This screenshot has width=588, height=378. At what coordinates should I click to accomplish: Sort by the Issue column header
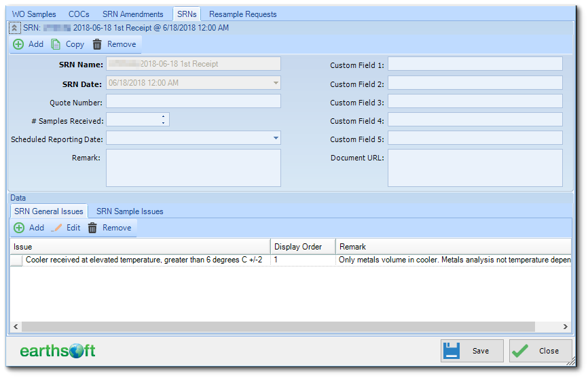pyautogui.click(x=141, y=247)
